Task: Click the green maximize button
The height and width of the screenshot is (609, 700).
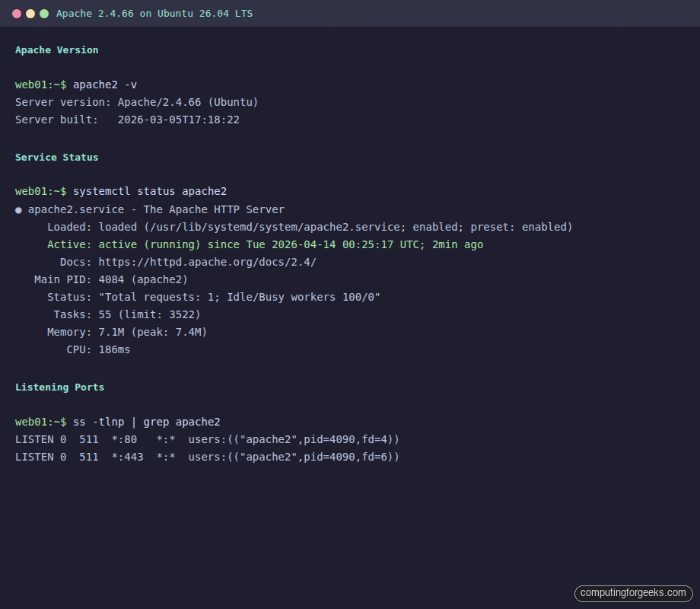Action: click(x=43, y=13)
